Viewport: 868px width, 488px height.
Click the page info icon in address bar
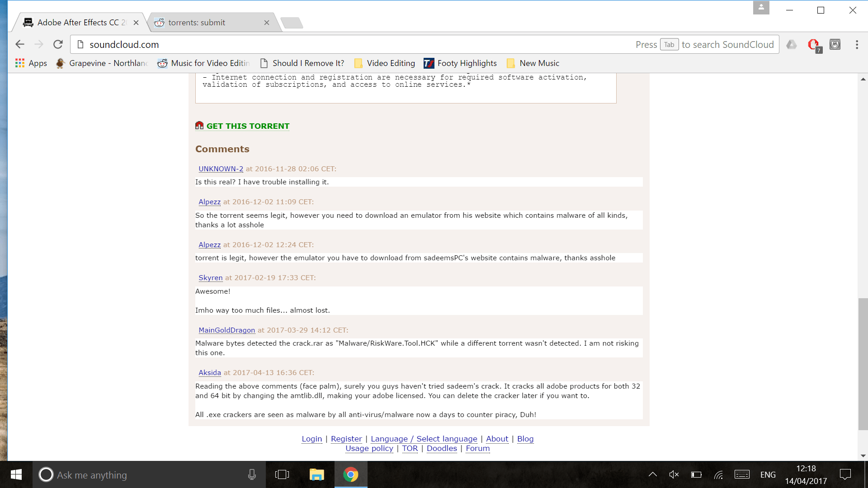click(x=80, y=44)
